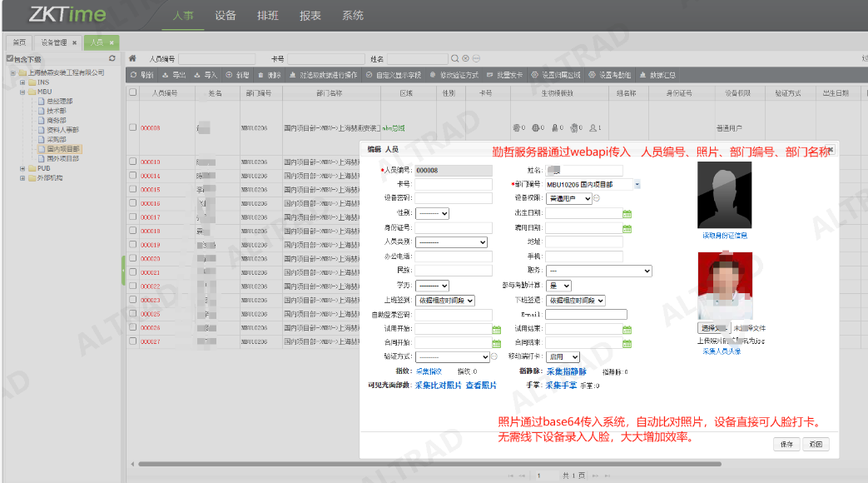868x483 pixels.
Task: Toggle the 包含下级 checkbox
Action: (x=10, y=59)
